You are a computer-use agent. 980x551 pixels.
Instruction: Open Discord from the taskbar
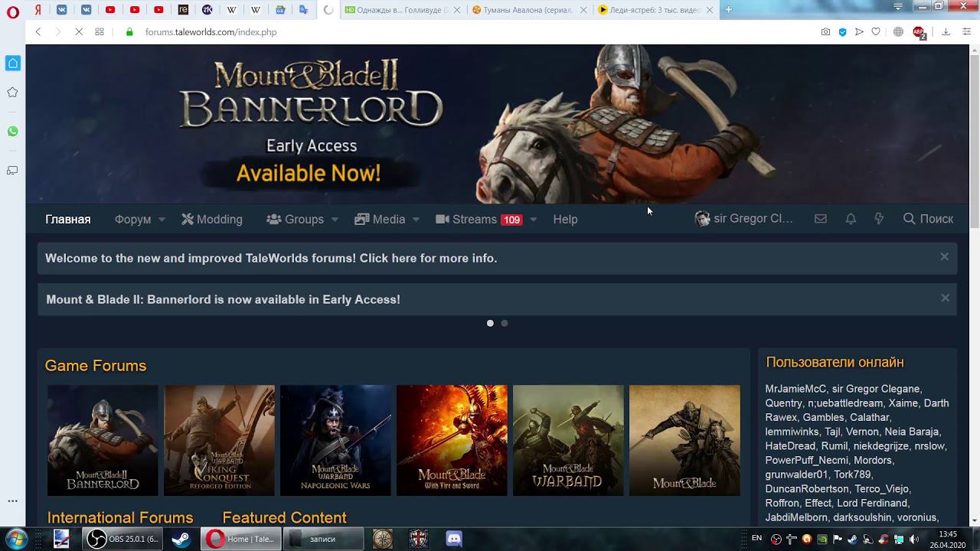454,539
